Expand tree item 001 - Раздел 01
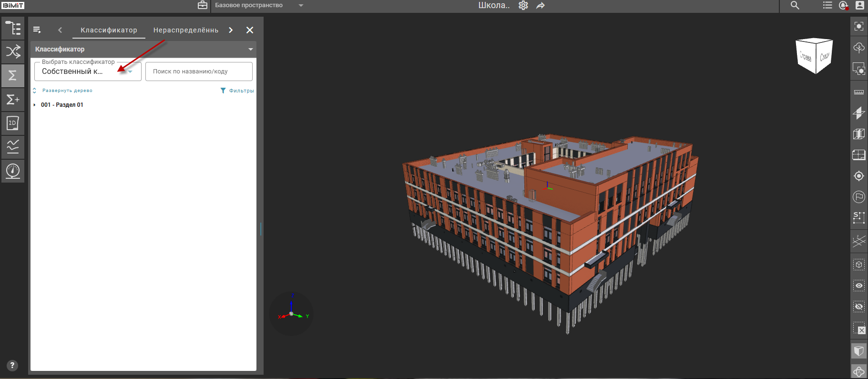 coord(35,105)
